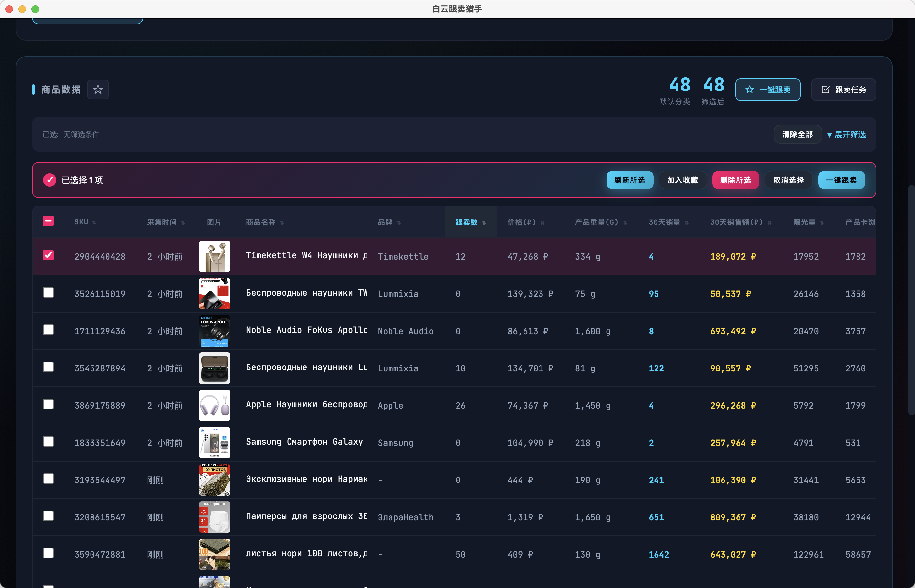Click SKU number 2904440428
The width and height of the screenshot is (915, 588).
pyautogui.click(x=100, y=256)
